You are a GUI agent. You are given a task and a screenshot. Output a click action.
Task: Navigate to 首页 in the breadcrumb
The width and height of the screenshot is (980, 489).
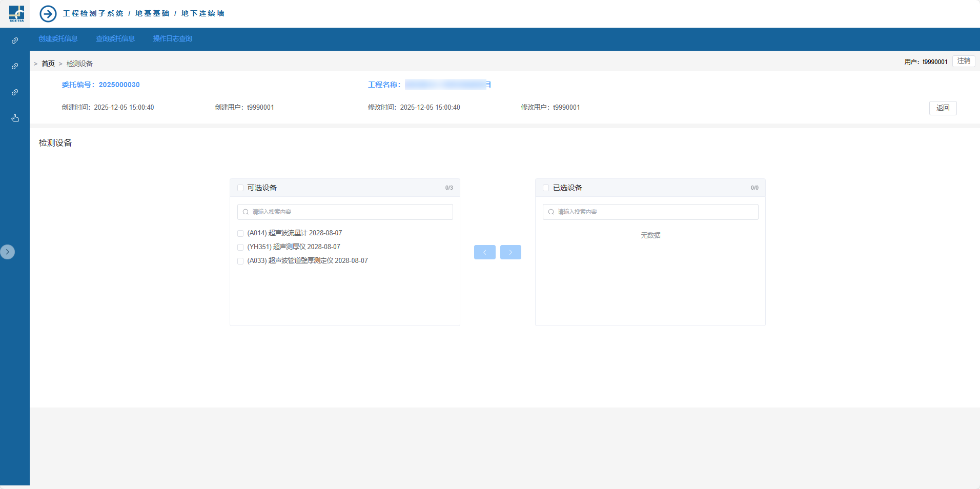pyautogui.click(x=48, y=64)
